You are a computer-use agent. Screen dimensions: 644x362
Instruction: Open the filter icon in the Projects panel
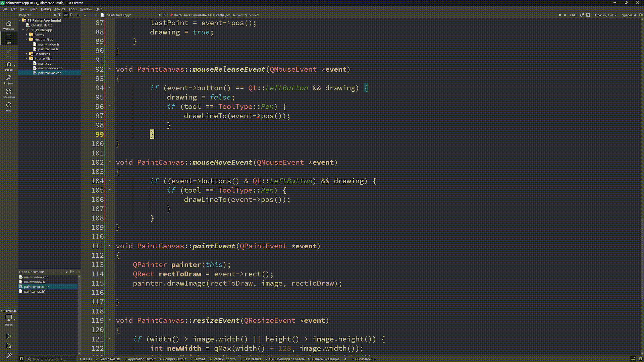pyautogui.click(x=60, y=15)
